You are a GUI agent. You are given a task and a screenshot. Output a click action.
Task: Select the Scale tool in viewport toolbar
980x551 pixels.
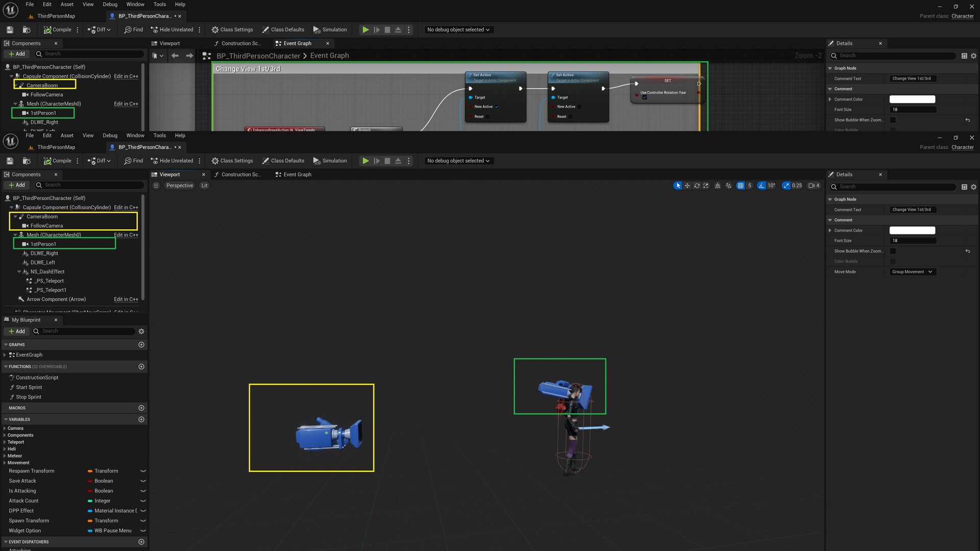pos(706,185)
